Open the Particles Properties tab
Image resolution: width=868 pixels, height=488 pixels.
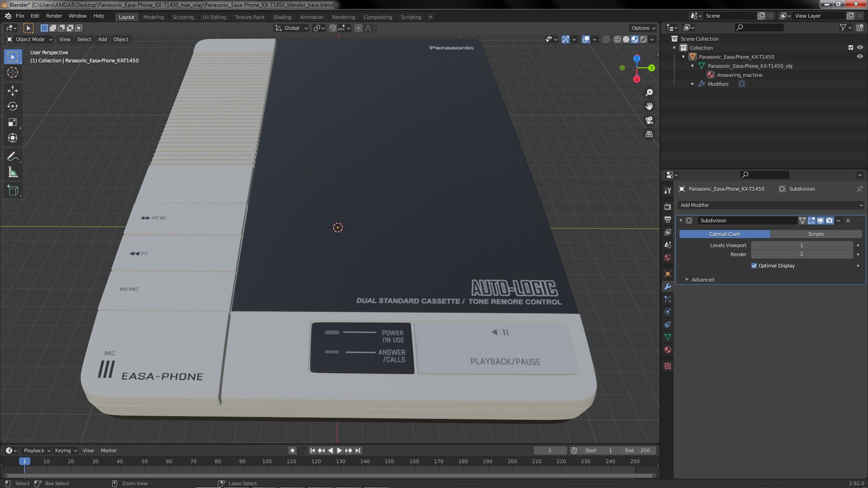tap(668, 299)
